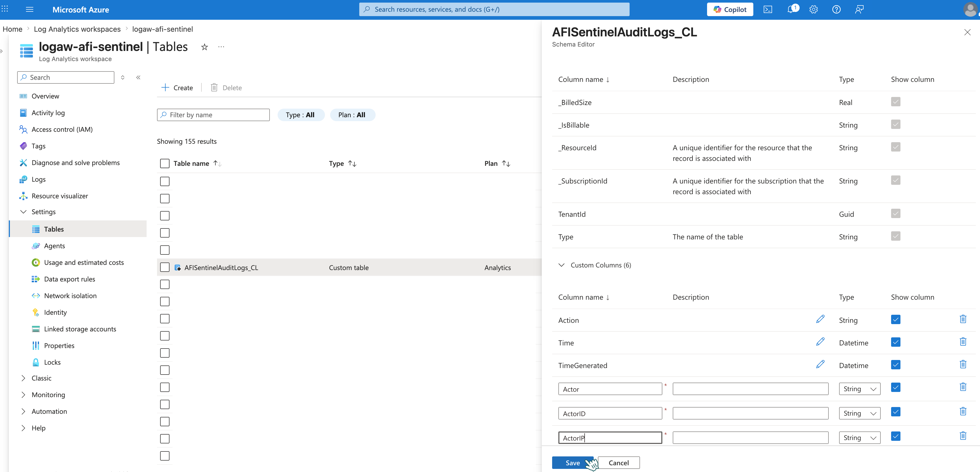Click the ActorID column name field
The height and width of the screenshot is (472, 980).
point(610,414)
